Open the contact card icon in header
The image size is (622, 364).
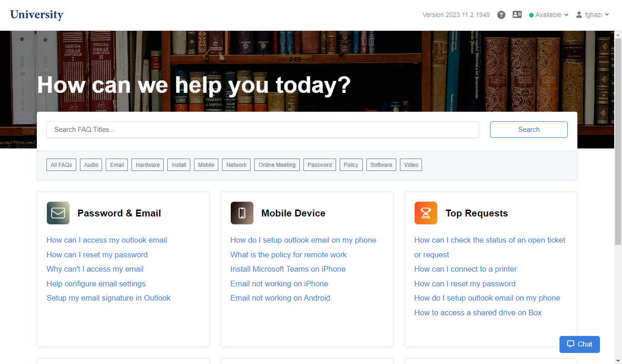[x=517, y=15]
